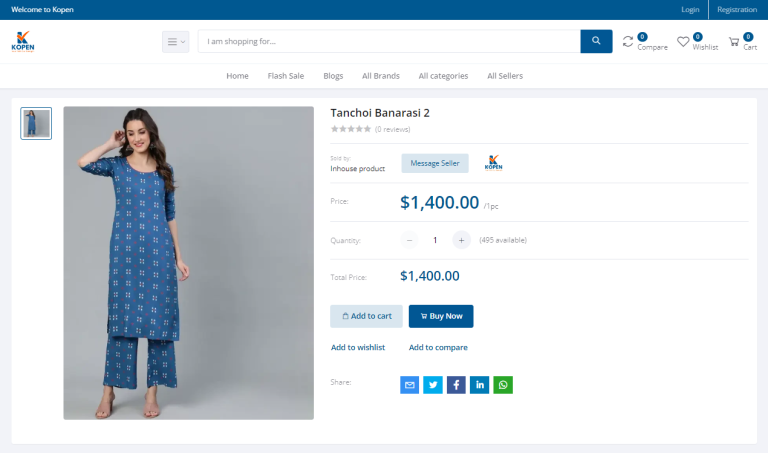Image resolution: width=768 pixels, height=453 pixels.
Task: Share product on Facebook
Action: 456,385
